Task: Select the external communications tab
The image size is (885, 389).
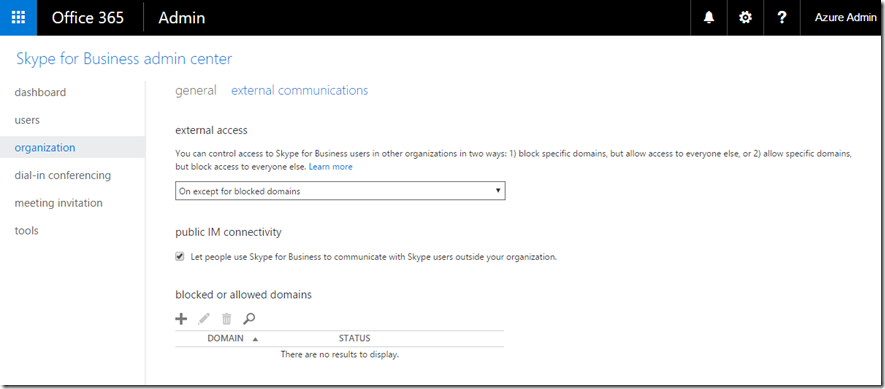Action: 300,90
